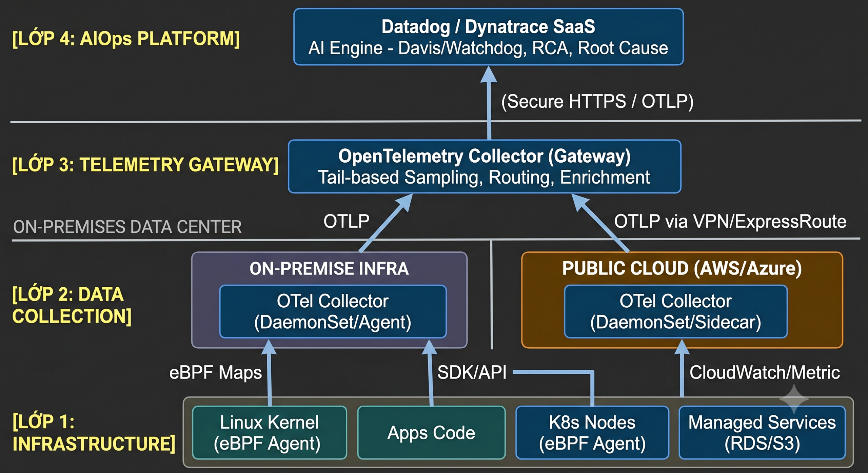Click the [LỚP 2: DATA COLLECTION] label
Image resolution: width=868 pixels, height=473 pixels.
[x=72, y=305]
